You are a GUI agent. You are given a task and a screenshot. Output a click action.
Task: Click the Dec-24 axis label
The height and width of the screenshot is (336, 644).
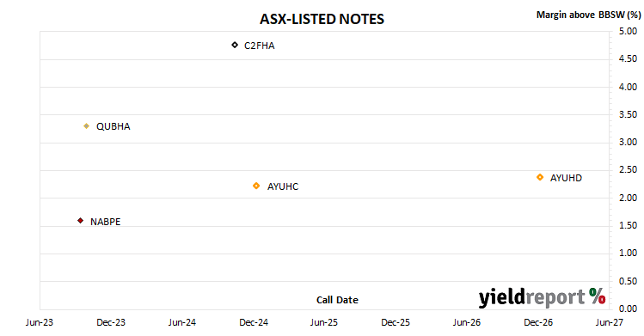pos(254,322)
